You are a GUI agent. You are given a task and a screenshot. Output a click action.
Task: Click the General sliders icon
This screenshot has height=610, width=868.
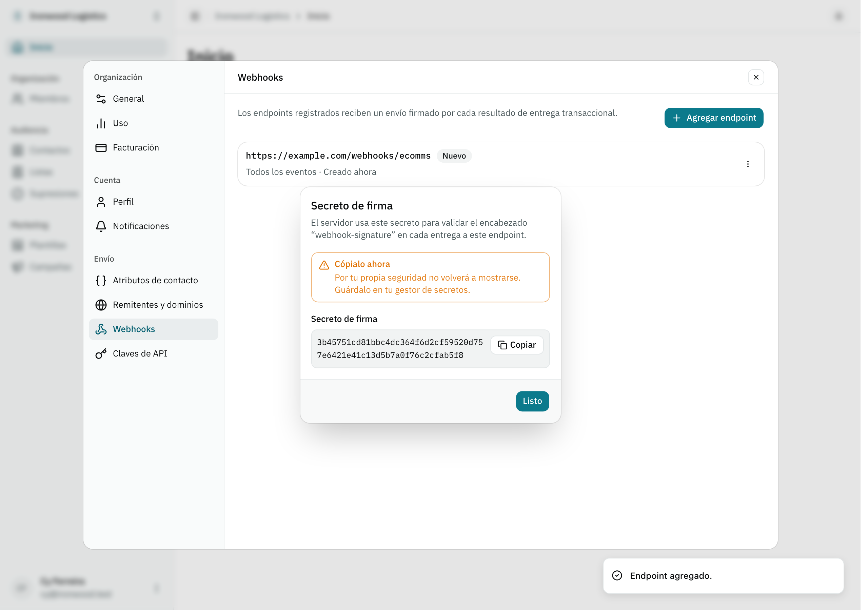point(102,99)
